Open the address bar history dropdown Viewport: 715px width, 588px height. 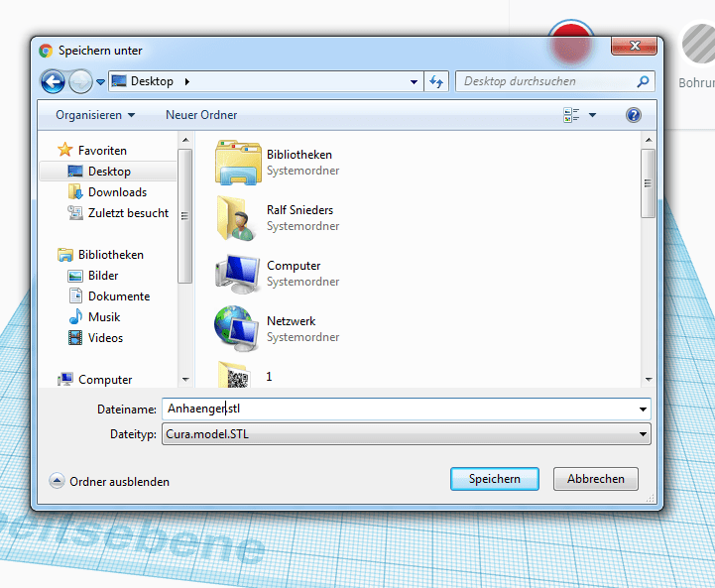414,82
